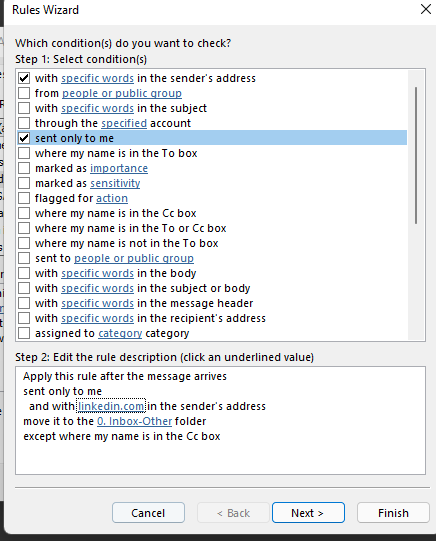Check 'marked as importance' condition

[24, 168]
